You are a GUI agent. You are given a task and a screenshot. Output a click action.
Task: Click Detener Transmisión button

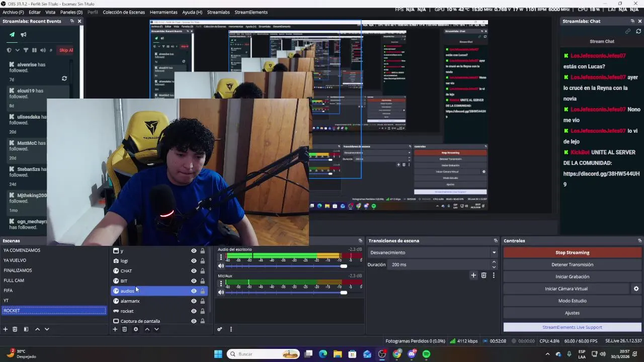tap(572, 264)
